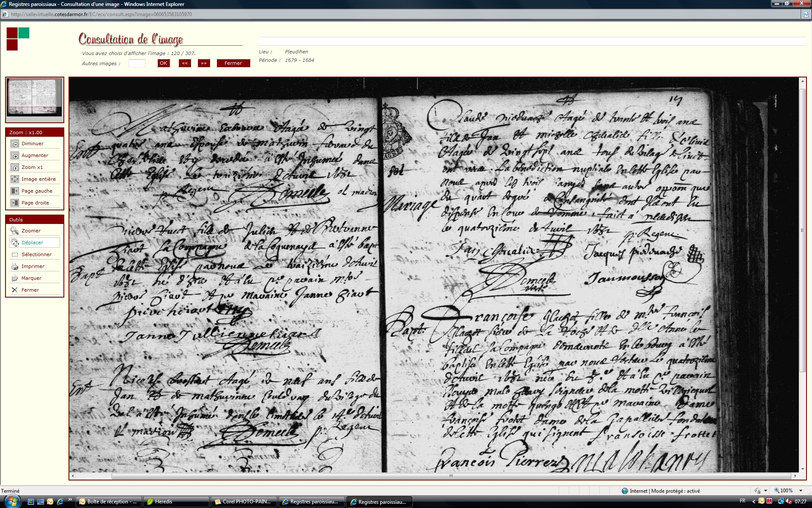Go to the next image with >>

point(204,63)
